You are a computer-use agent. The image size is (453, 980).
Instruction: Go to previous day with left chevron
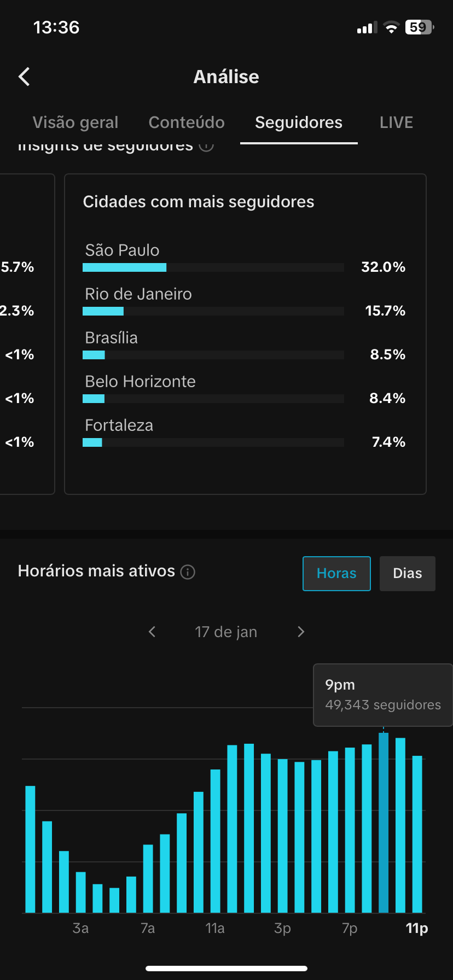152,632
